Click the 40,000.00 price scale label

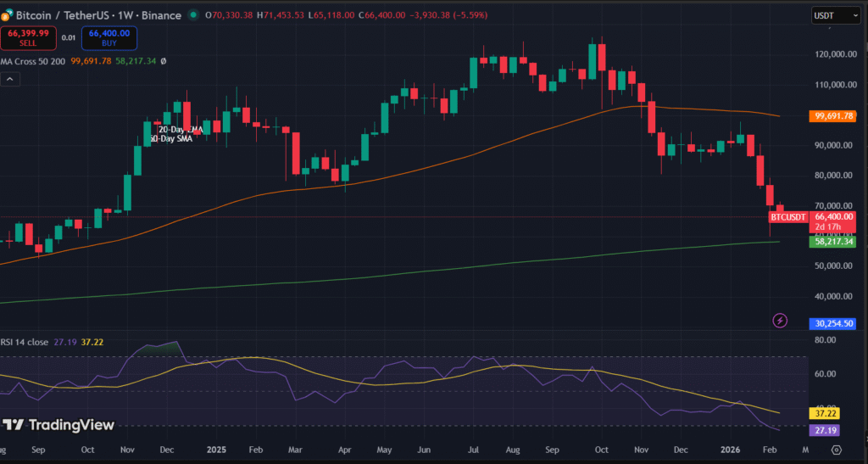point(834,296)
